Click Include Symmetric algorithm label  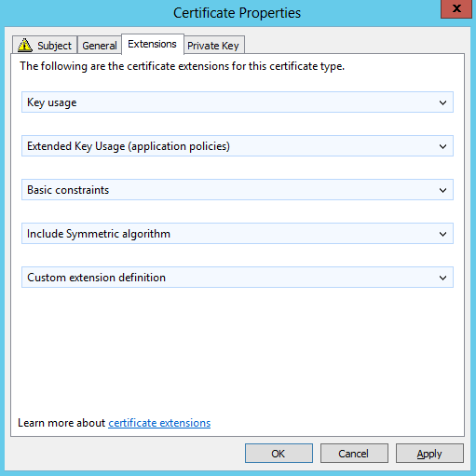point(99,234)
